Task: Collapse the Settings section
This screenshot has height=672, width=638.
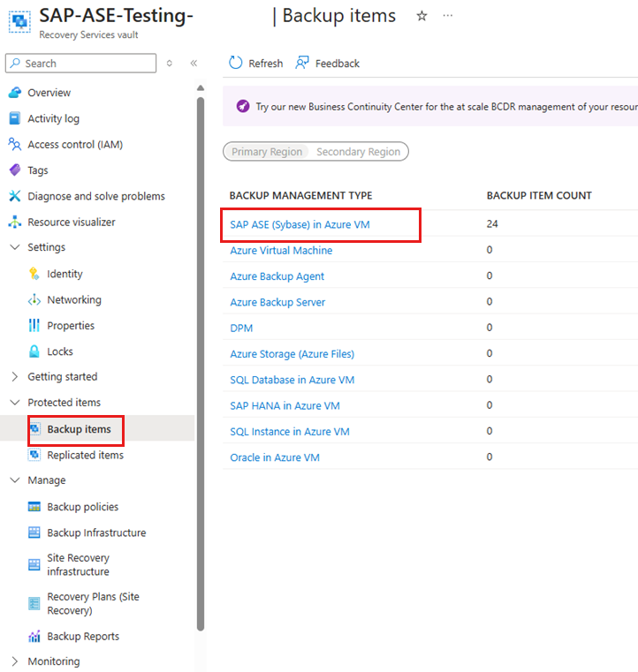Action: click(x=14, y=247)
